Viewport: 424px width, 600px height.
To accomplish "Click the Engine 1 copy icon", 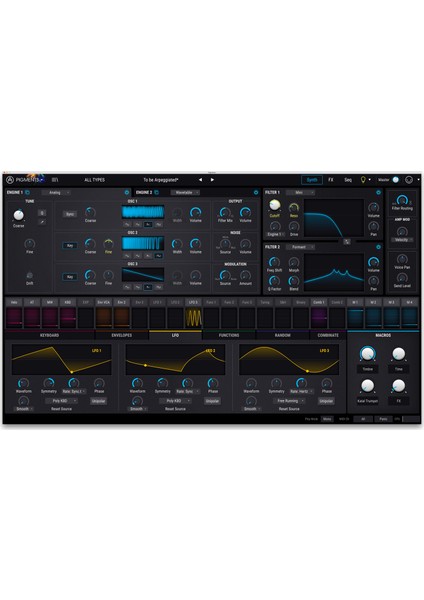I will click(x=28, y=192).
